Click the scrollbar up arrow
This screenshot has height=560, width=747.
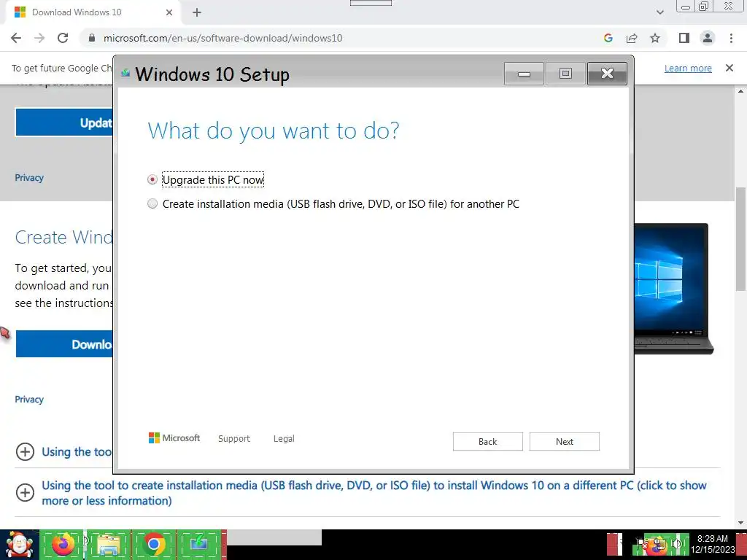click(x=740, y=91)
